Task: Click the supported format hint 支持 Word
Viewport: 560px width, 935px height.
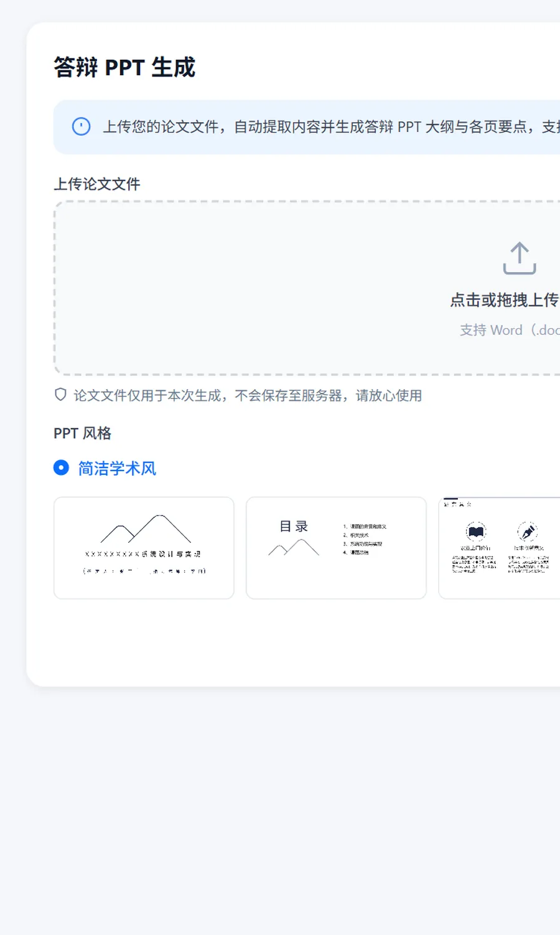Action: coord(510,330)
